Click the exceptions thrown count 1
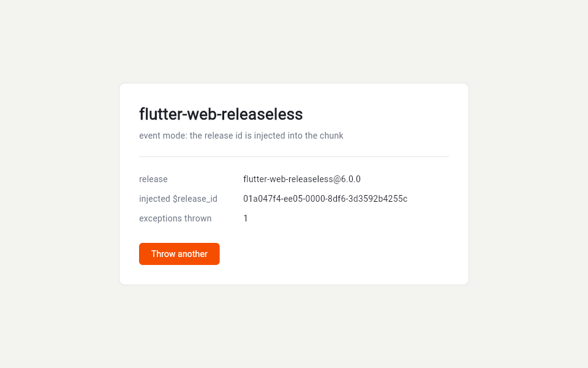588x368 pixels. pyautogui.click(x=246, y=218)
